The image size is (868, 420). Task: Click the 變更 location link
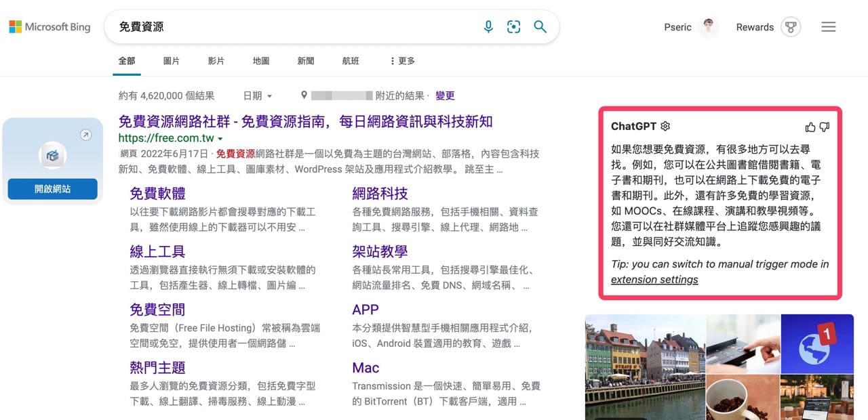point(445,96)
